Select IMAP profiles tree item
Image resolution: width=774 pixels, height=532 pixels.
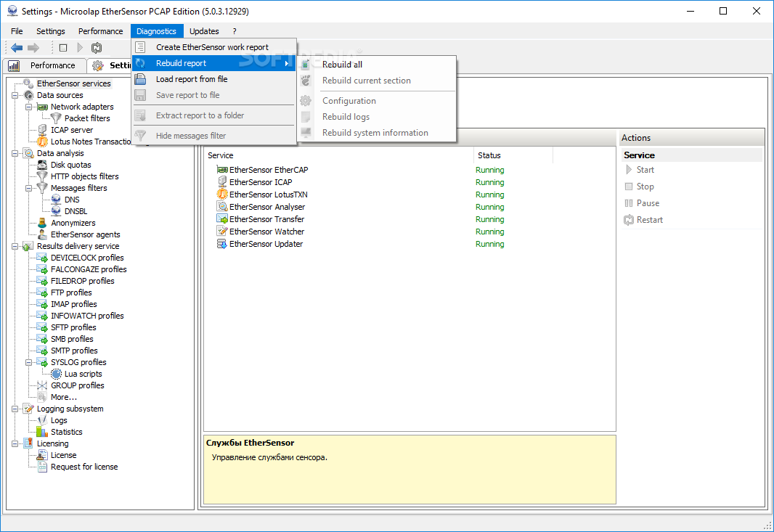click(x=73, y=305)
